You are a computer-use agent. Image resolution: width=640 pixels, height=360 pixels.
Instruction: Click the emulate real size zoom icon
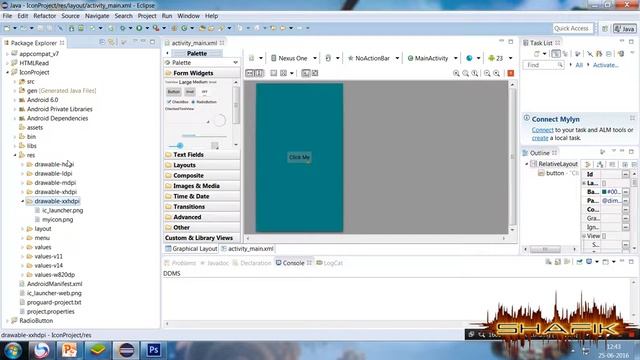coord(456,73)
